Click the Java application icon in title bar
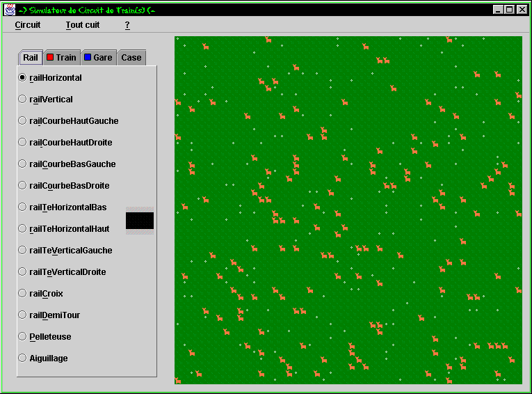 pyautogui.click(x=8, y=10)
